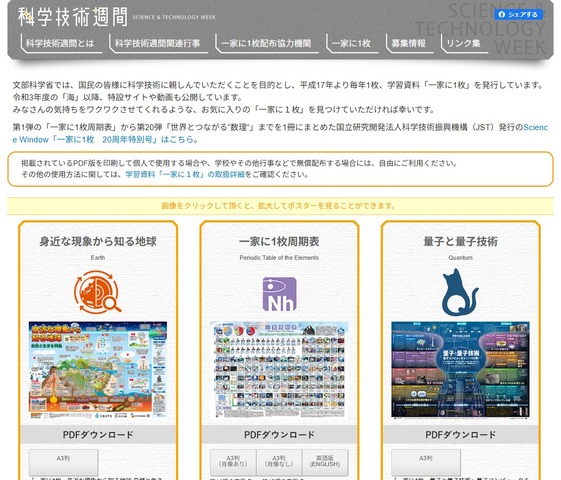Screen dimensions: 561x480
Task: Click the orange Earth globe magnifier icon
Action: click(x=98, y=292)
